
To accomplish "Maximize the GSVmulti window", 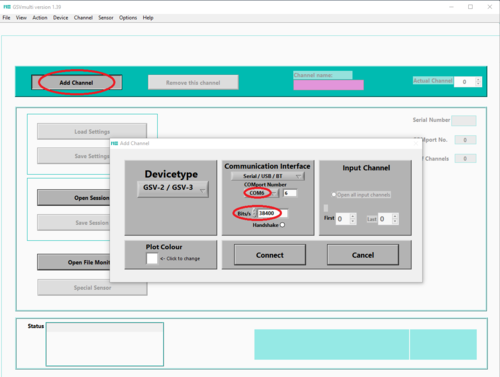I will (470, 7).
